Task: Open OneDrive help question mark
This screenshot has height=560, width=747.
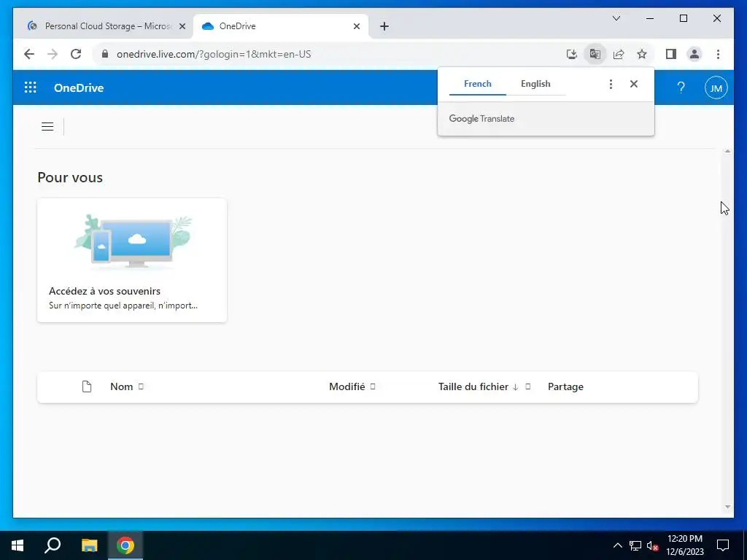Action: click(681, 87)
